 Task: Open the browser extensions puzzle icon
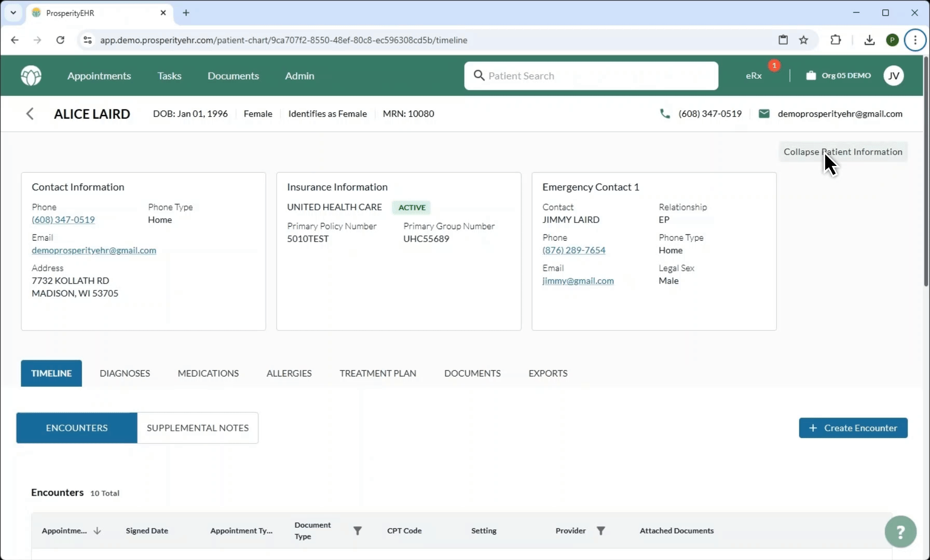pos(836,40)
